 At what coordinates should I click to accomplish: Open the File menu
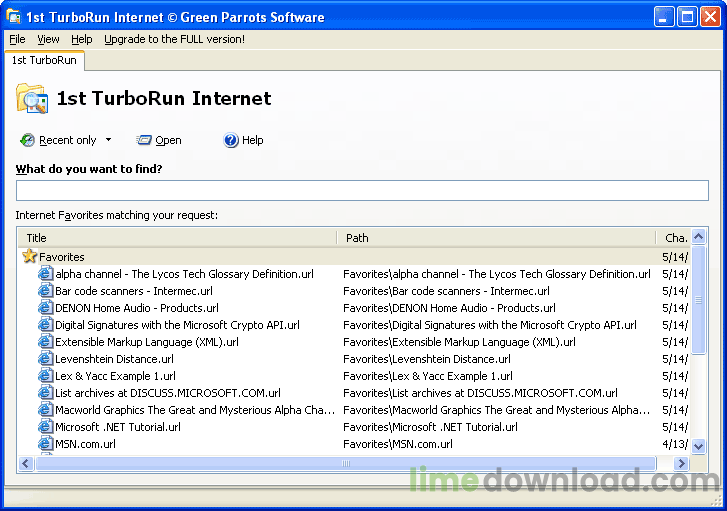tap(17, 39)
